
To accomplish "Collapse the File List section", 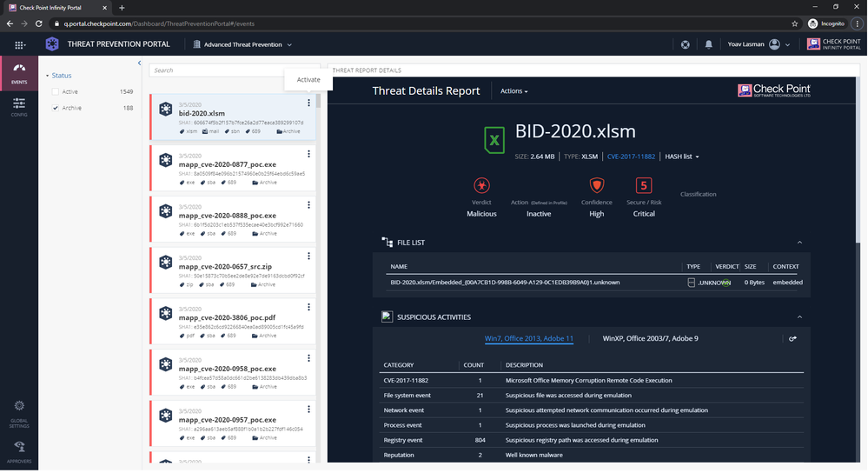I will pos(799,243).
